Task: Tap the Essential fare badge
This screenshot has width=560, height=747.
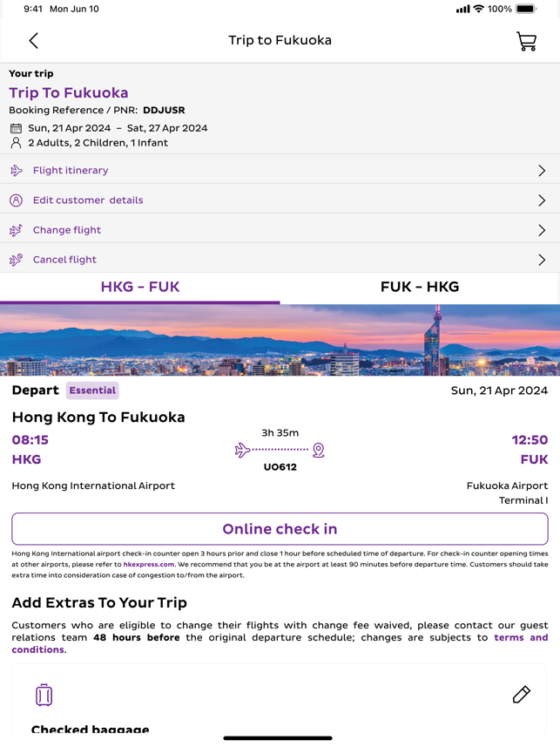Action: tap(92, 390)
